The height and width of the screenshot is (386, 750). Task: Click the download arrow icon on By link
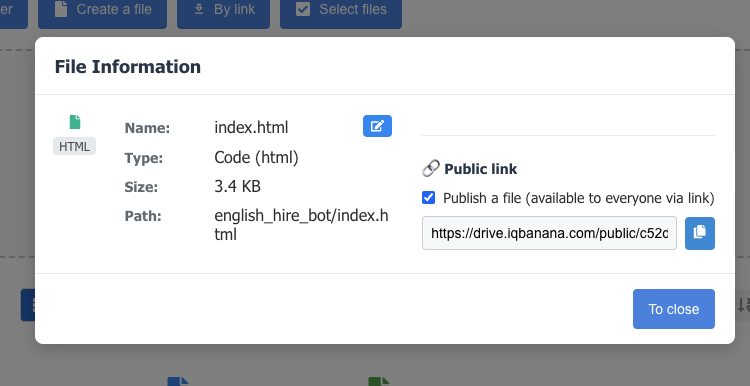point(199,9)
